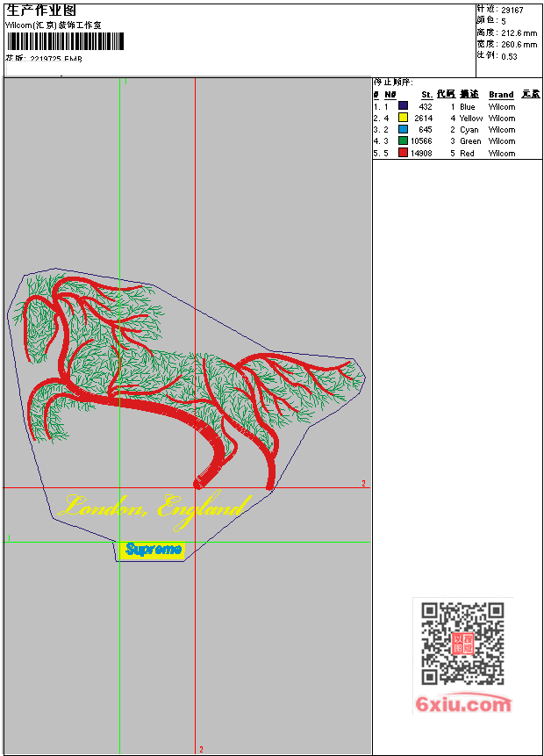Click the St. column header

coord(427,95)
